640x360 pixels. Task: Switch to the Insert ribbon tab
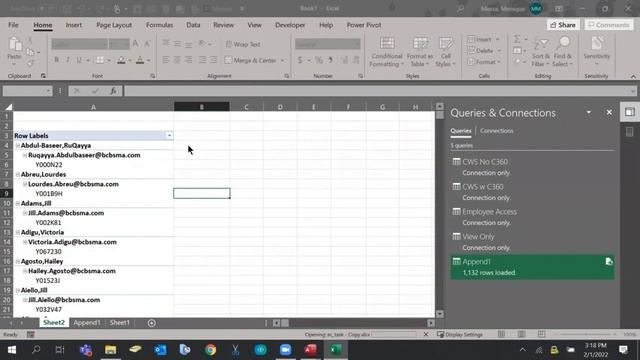73,25
